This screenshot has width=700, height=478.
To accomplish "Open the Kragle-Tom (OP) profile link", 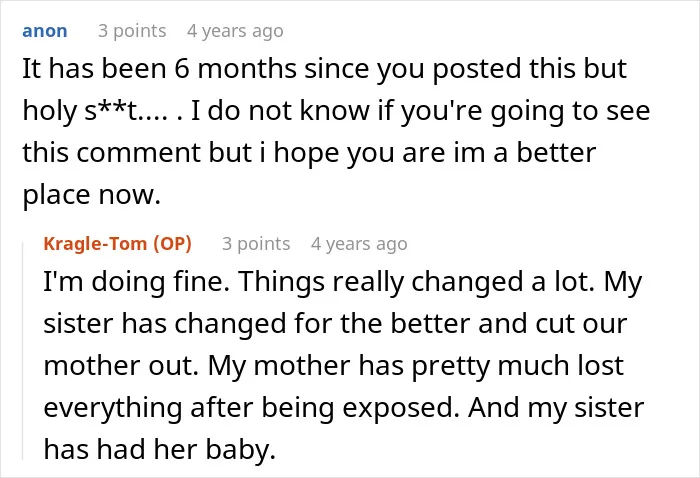I will (x=117, y=244).
